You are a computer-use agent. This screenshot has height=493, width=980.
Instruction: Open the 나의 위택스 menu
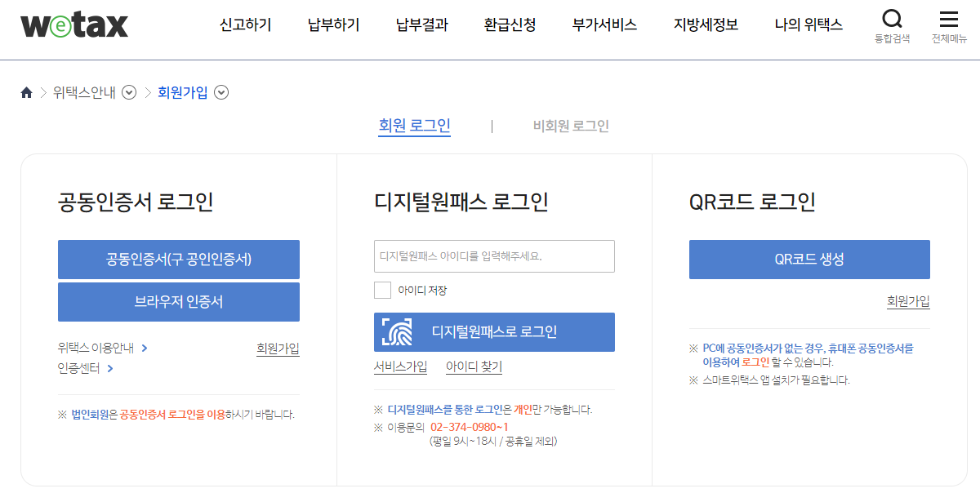click(x=808, y=24)
